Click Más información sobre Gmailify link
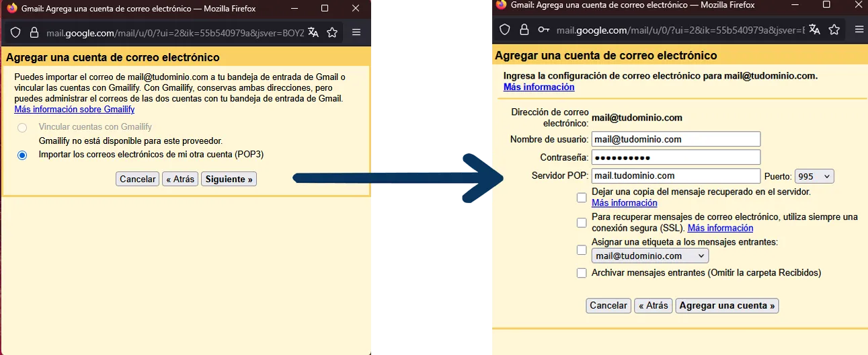The image size is (868, 355). (x=74, y=110)
